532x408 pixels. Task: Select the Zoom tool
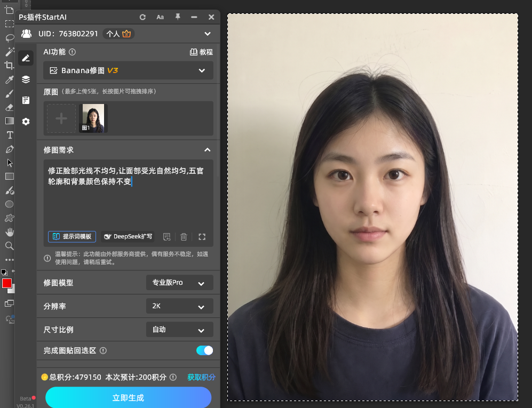[x=10, y=246]
